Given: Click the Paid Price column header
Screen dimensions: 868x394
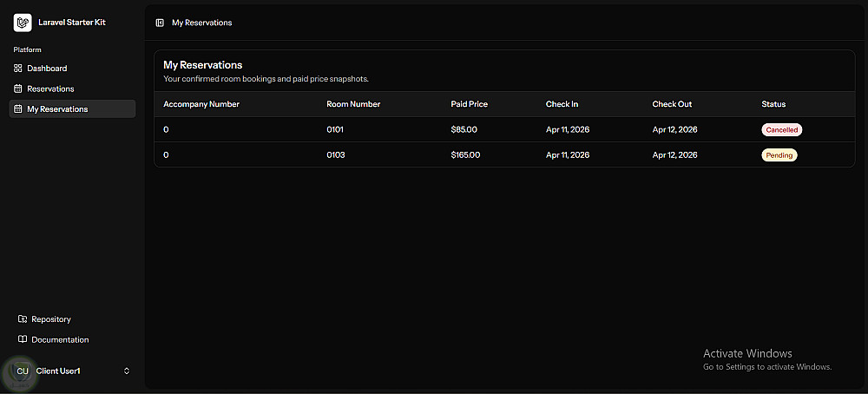Looking at the screenshot, I should [x=469, y=104].
